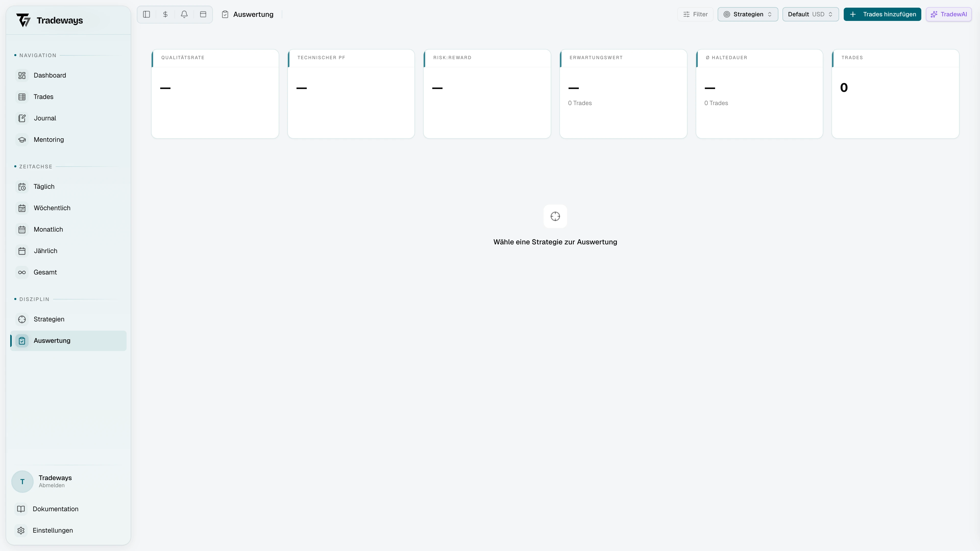Click the Tradeways logo icon
Viewport: 980px width, 551px height.
click(23, 20)
